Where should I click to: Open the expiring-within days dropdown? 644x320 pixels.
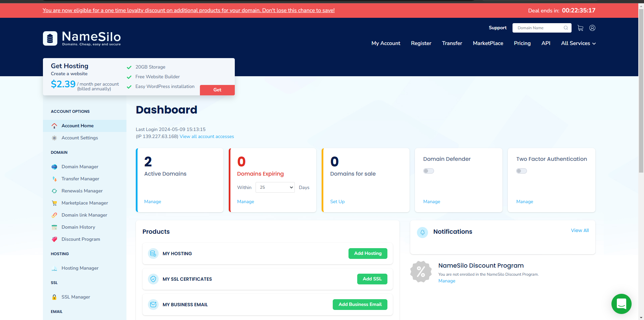[275, 187]
